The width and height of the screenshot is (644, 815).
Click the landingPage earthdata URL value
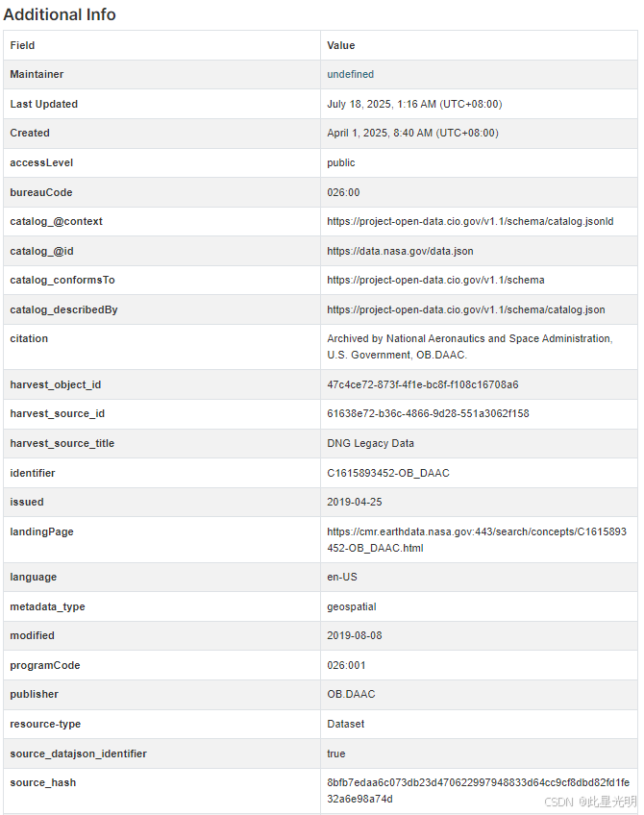pos(477,539)
